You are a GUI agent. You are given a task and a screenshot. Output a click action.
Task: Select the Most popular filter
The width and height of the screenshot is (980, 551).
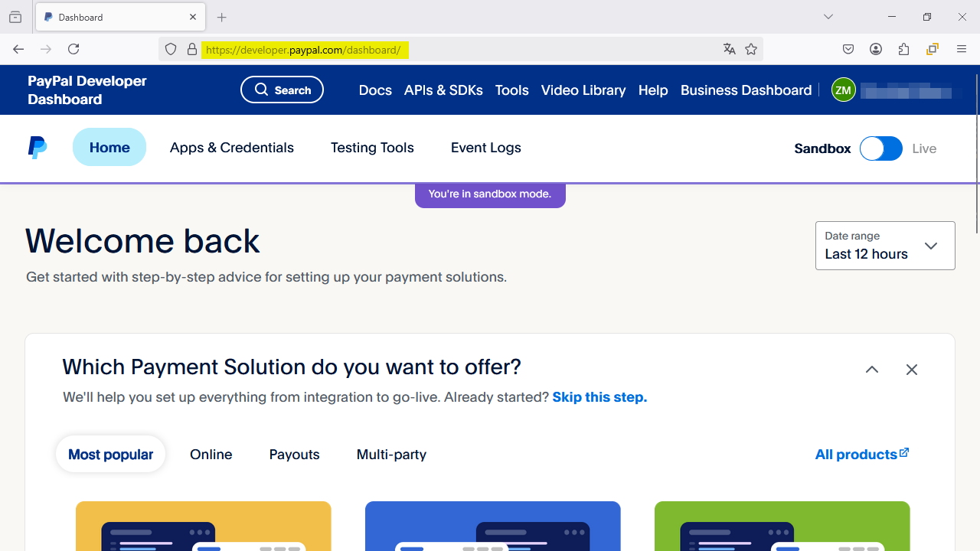110,454
